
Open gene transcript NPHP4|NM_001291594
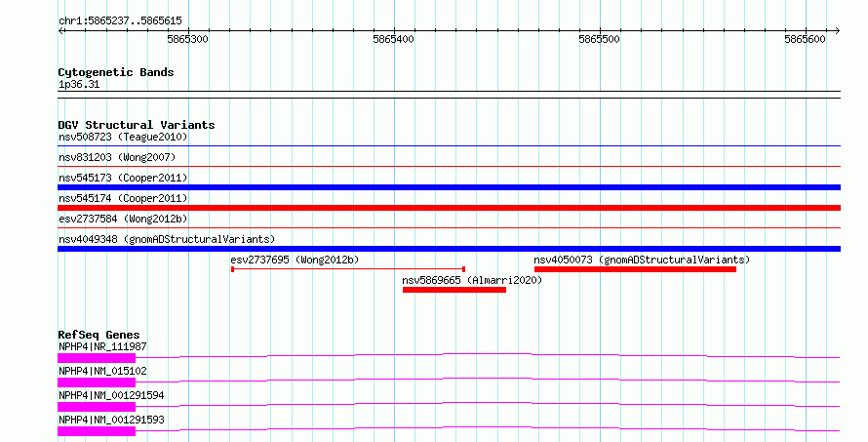click(111, 395)
